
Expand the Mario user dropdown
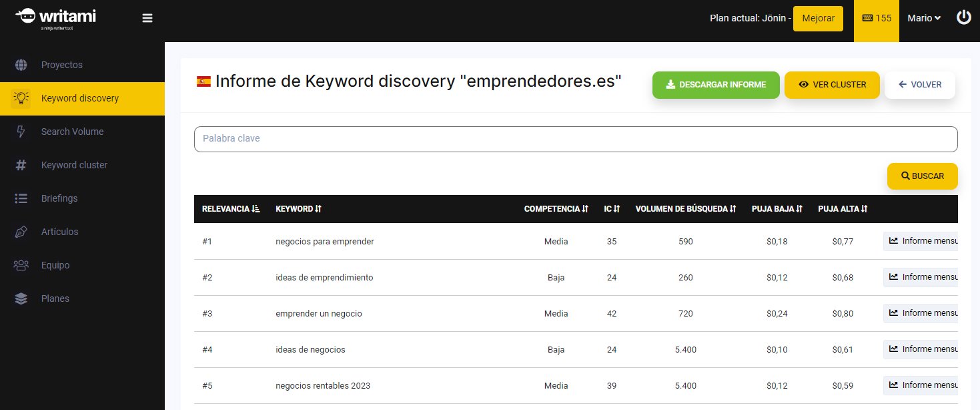click(x=924, y=19)
